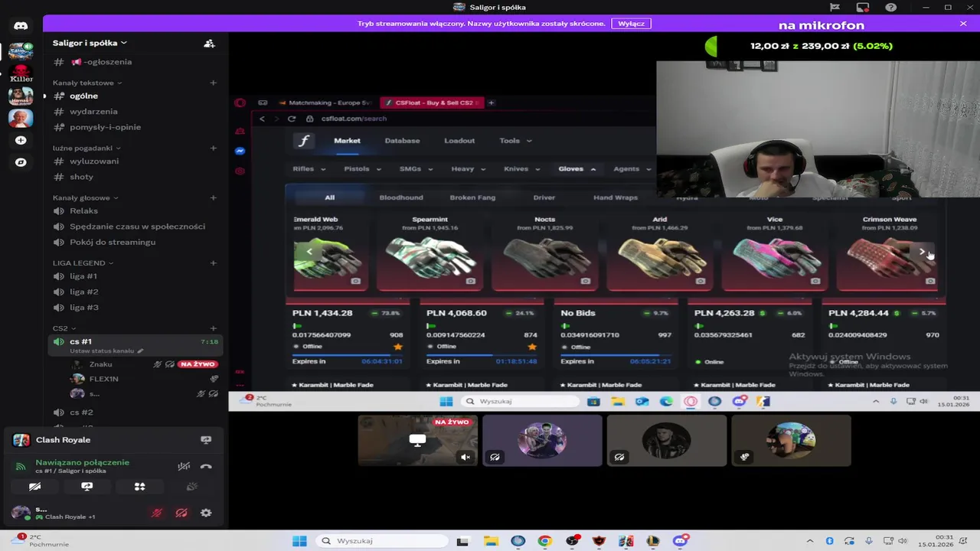
Task: Click 'Nawiązano połączenie' status text
Action: [82, 462]
